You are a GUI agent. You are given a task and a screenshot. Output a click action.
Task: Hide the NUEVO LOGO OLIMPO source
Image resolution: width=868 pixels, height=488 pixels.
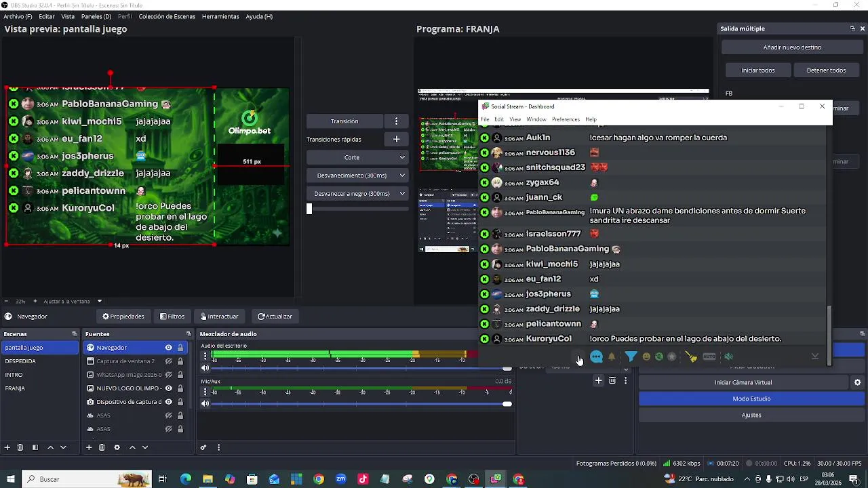168,388
